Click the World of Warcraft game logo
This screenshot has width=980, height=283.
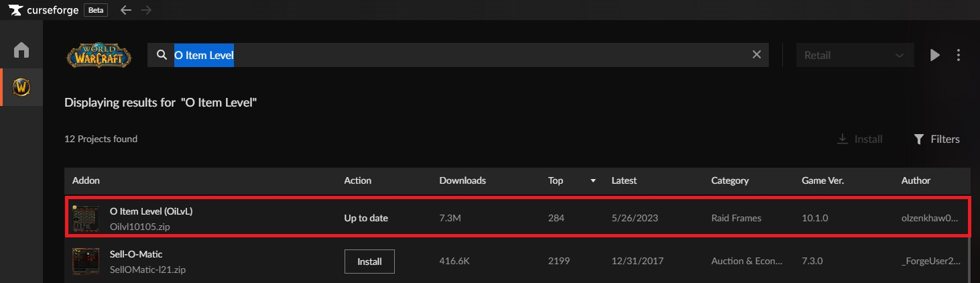tap(99, 56)
